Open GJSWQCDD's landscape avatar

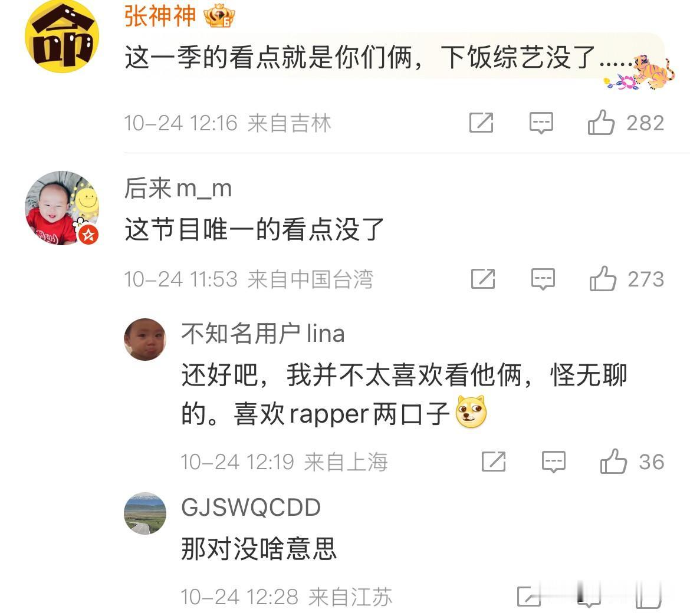pos(145,513)
